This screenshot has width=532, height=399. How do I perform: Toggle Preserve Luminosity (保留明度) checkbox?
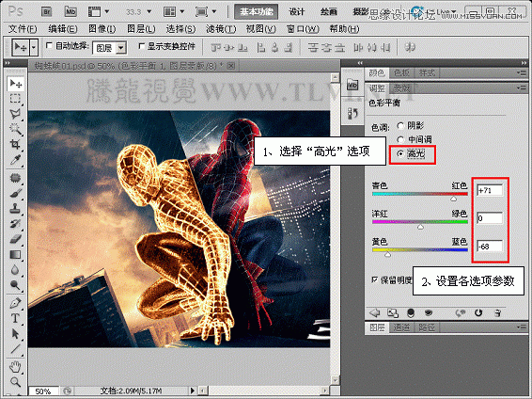(x=375, y=279)
